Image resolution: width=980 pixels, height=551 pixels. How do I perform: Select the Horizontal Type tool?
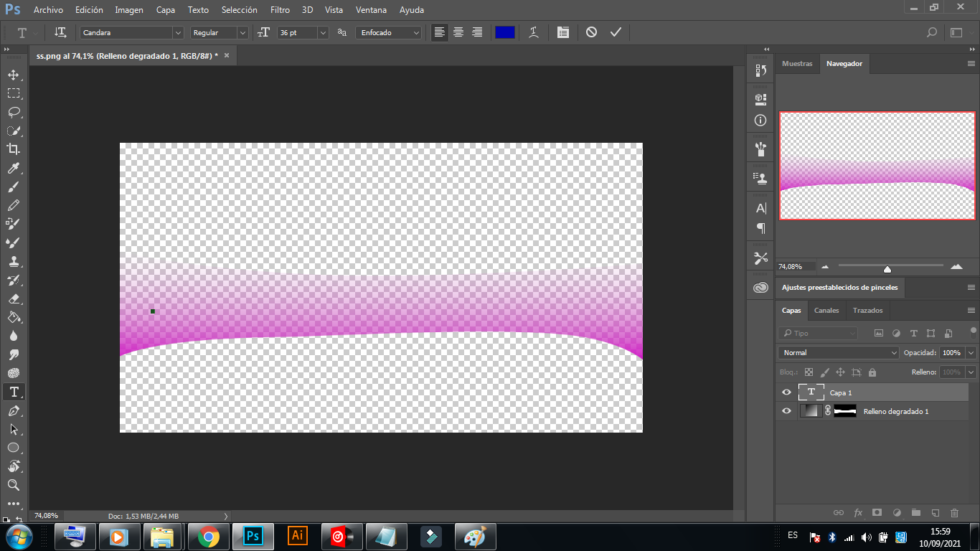click(x=14, y=392)
